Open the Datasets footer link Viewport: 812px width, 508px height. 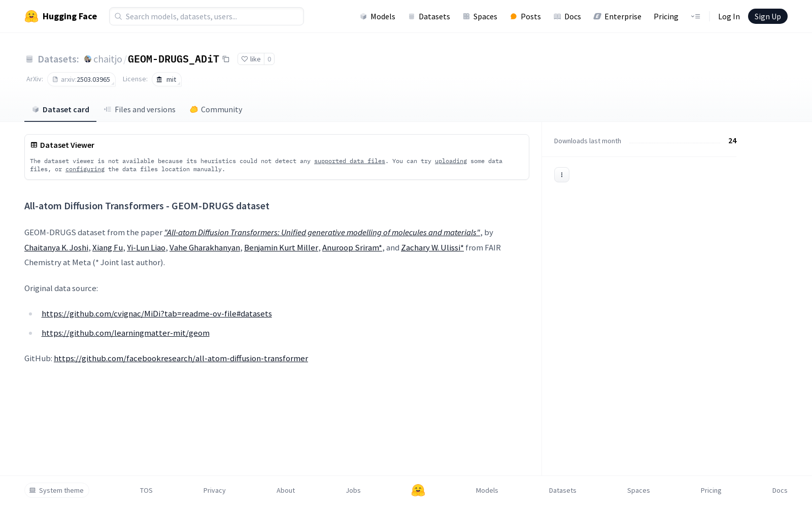pyautogui.click(x=563, y=490)
